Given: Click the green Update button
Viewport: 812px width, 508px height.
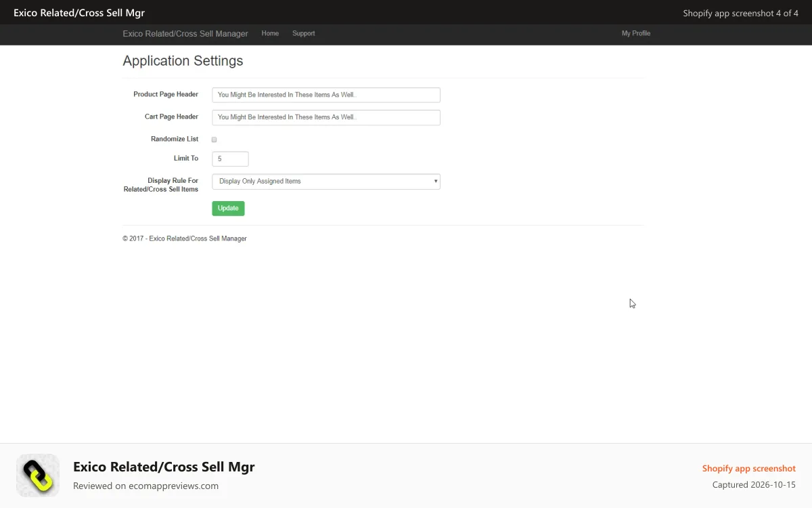Looking at the screenshot, I should point(228,208).
